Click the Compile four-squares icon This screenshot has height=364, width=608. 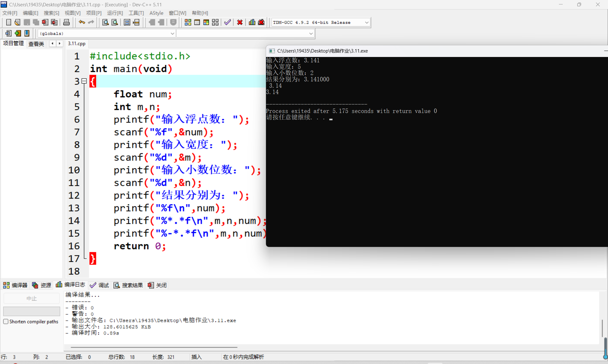click(x=188, y=22)
